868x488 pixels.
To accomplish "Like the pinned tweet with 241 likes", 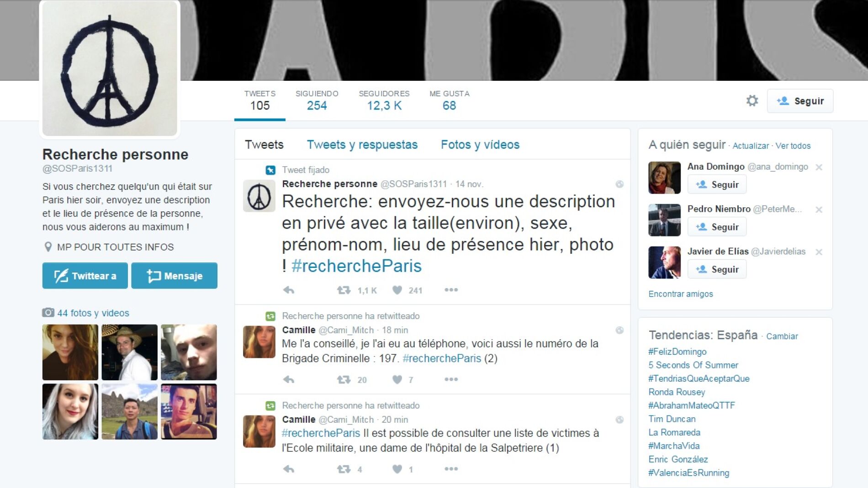I will (397, 290).
